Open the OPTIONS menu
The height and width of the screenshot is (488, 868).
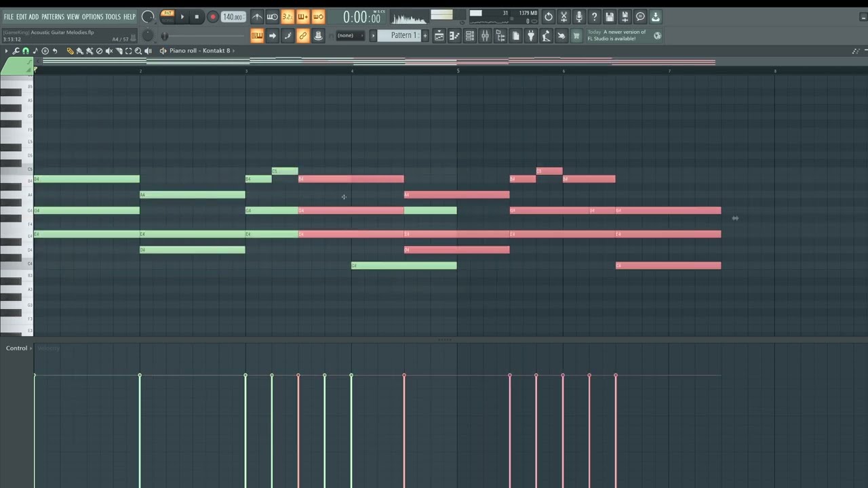coord(92,17)
